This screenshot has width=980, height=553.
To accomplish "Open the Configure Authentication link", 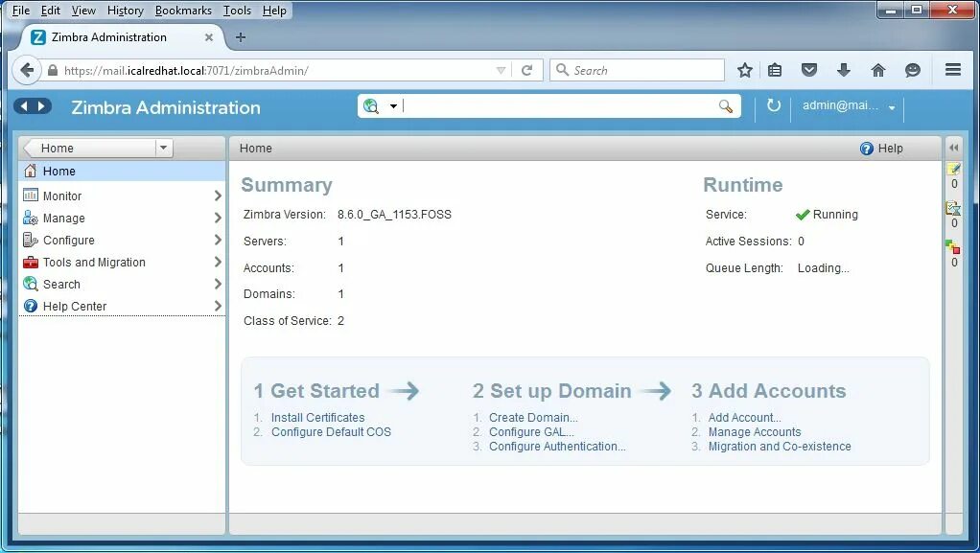I will [557, 447].
